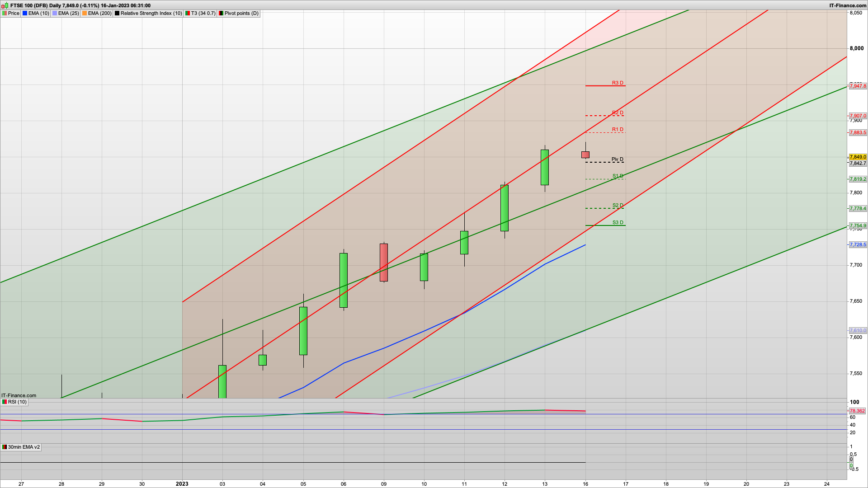Click the black Relative Strength Index (10) icon
Screen dimensions: 868x488
pyautogui.click(x=117, y=13)
